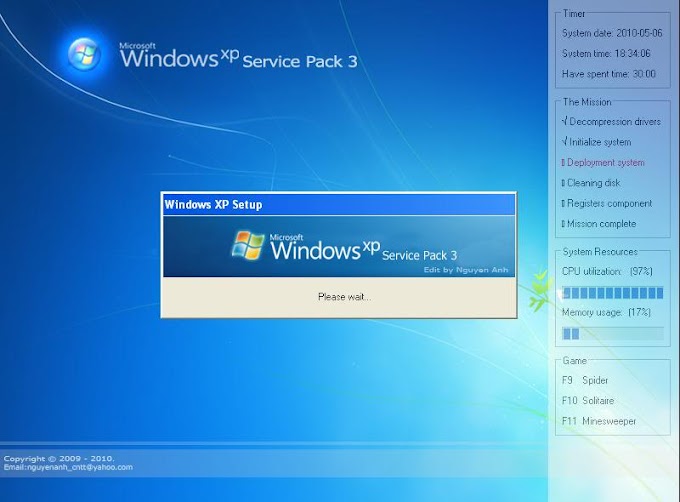Launch the F11 Minesweeper game entry
The height and width of the screenshot is (502, 680).
click(599, 421)
